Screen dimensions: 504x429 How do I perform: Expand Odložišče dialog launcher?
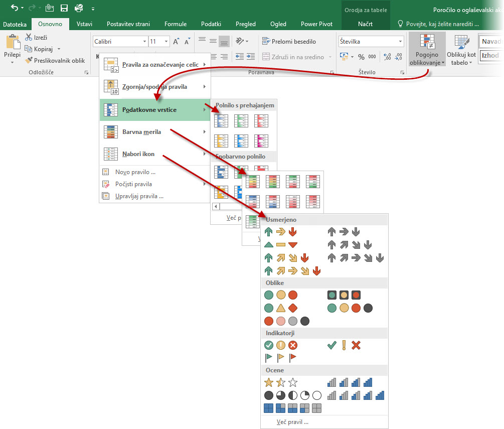[x=86, y=72]
